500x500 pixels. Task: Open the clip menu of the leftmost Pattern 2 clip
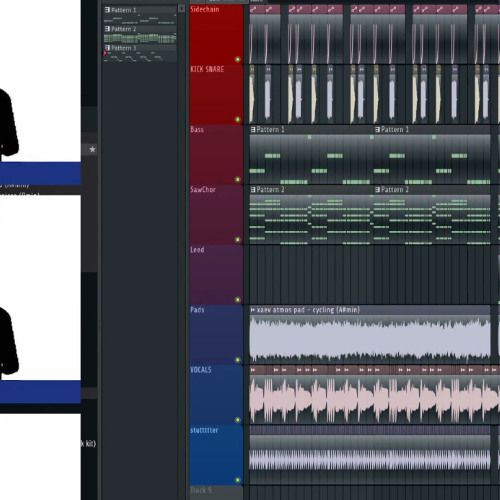click(x=253, y=190)
